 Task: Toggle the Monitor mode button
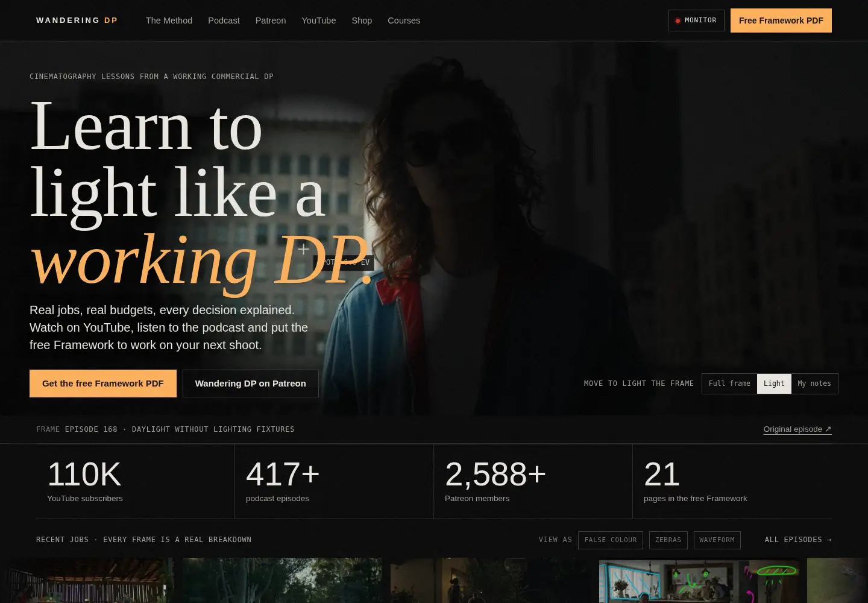point(696,21)
